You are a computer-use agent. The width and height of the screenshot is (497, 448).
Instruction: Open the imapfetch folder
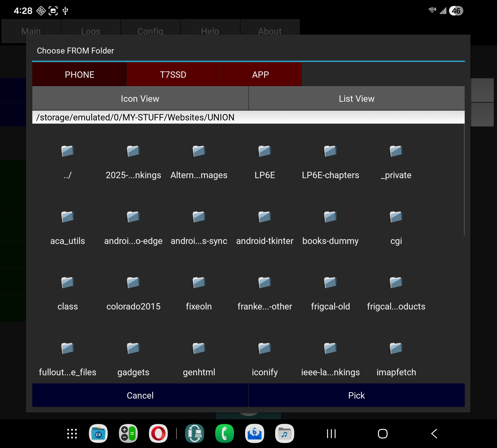(x=396, y=348)
